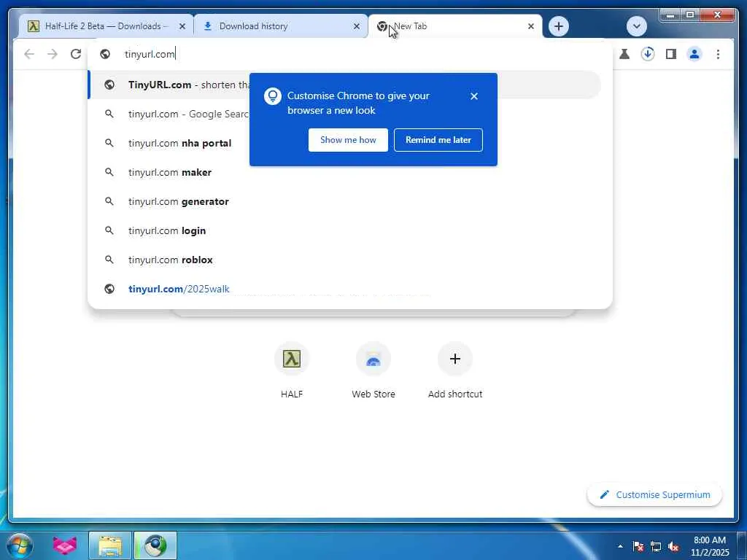Click the muted volume tray icon
Image resolution: width=747 pixels, height=560 pixels.
673,547
